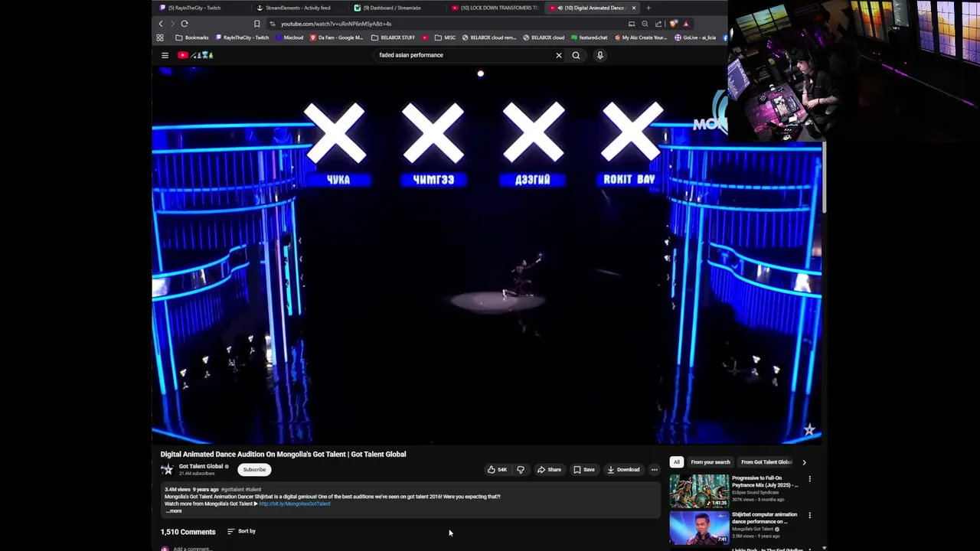Image resolution: width=980 pixels, height=551 pixels.
Task: Show more filter chips with right arrow
Action: pos(804,462)
